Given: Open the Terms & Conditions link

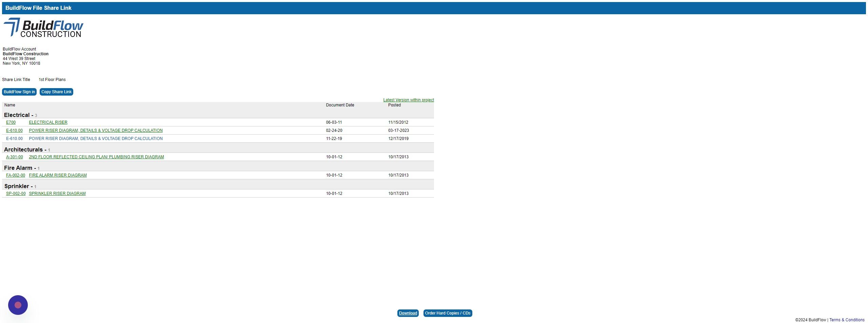Looking at the screenshot, I should (847, 320).
